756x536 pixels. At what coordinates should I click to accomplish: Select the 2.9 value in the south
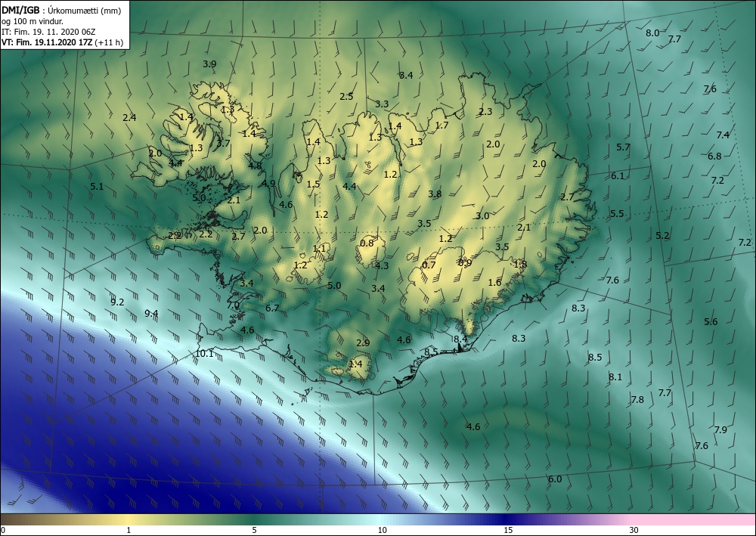[363, 343]
